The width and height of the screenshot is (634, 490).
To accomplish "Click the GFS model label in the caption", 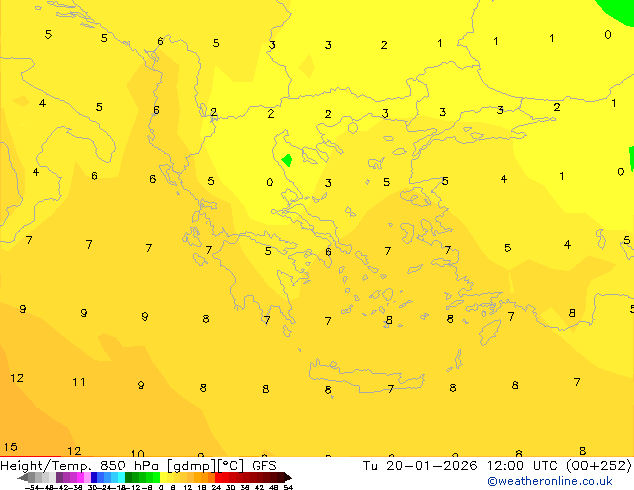I will [x=264, y=466].
